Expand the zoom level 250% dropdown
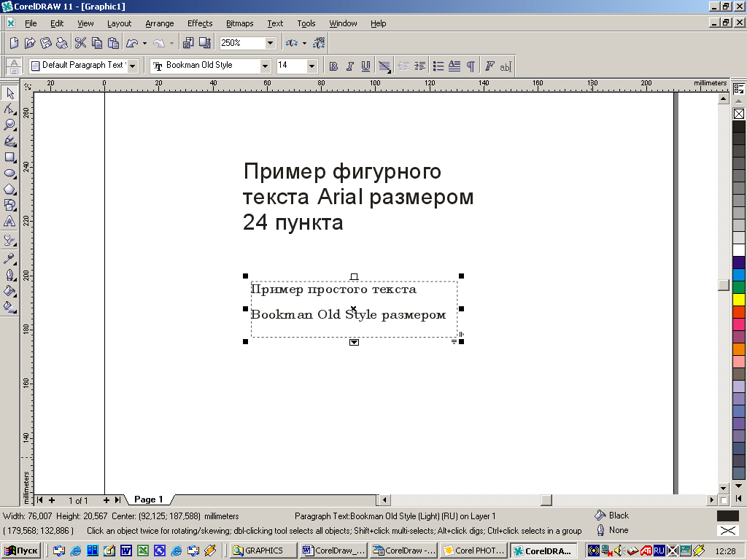 [x=270, y=43]
